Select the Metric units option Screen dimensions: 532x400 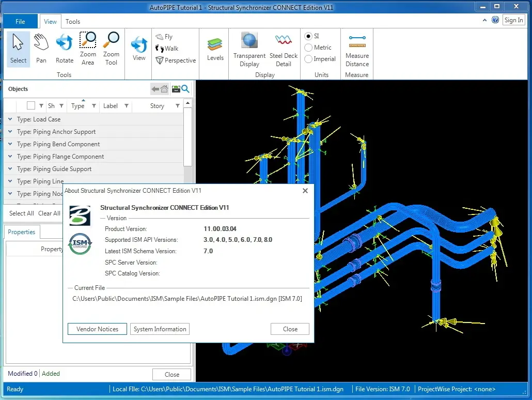click(x=308, y=48)
